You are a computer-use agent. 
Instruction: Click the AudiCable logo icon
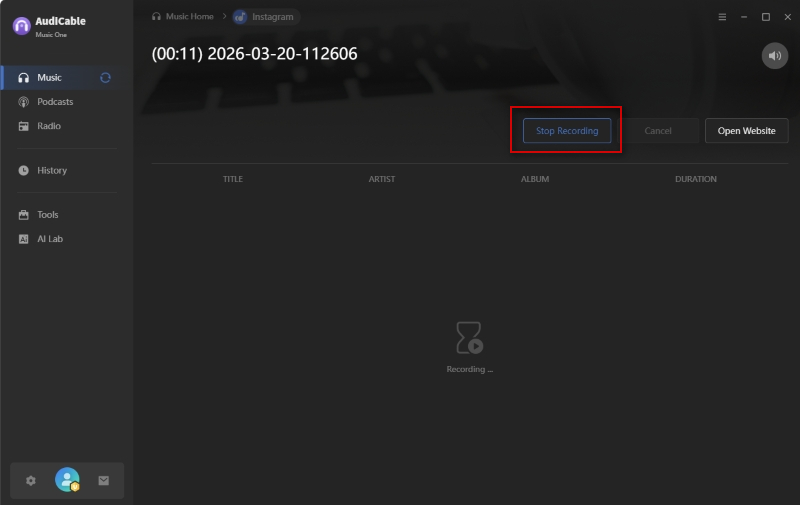21,26
